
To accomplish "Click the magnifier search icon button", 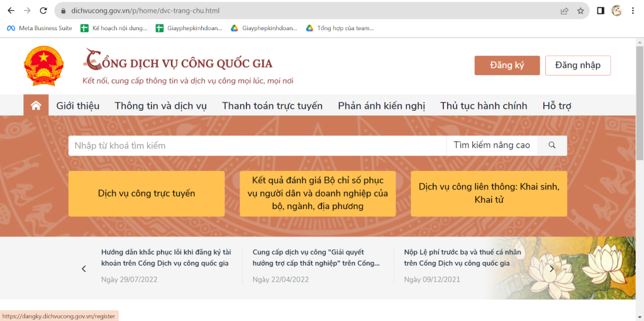I will point(552,145).
